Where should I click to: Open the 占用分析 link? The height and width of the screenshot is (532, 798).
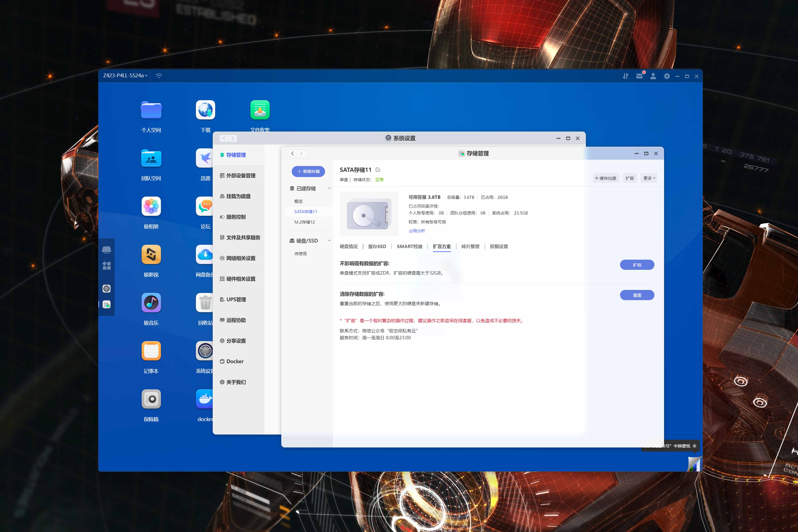pyautogui.click(x=417, y=231)
